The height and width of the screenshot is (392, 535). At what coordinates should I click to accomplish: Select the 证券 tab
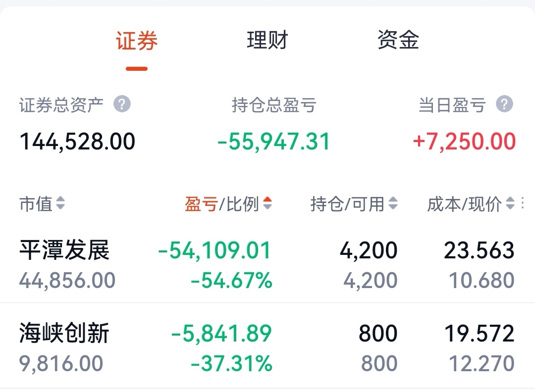(137, 41)
